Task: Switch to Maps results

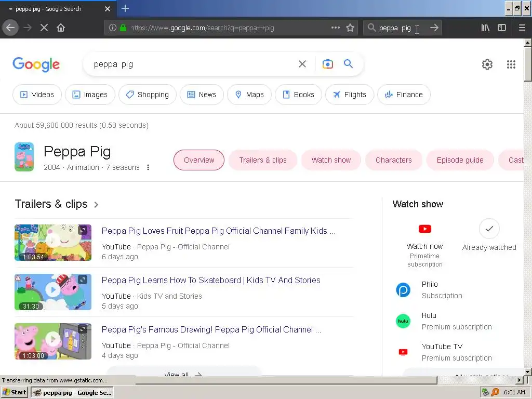Action: (249, 95)
